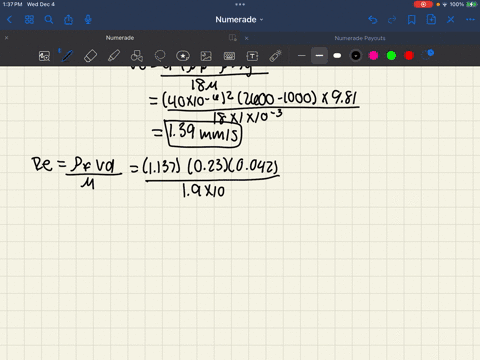This screenshot has height=360, width=480.
Task: Tap the time in status bar
Action: (12, 4)
